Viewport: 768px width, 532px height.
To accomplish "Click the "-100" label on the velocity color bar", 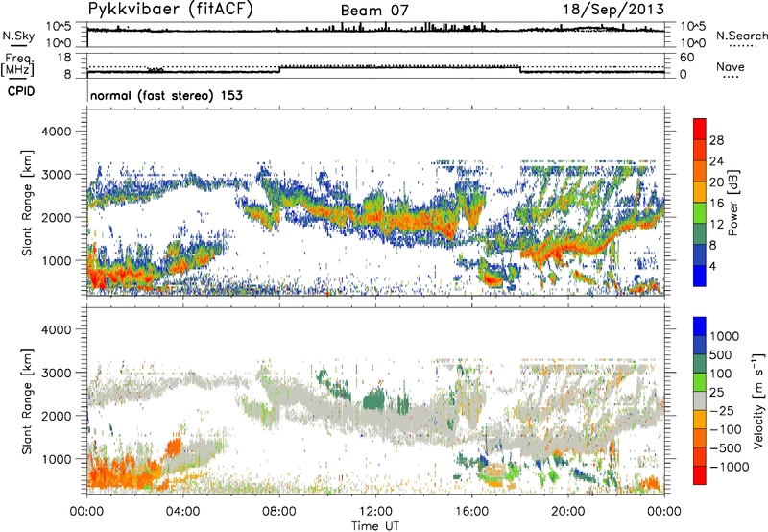I will pyautogui.click(x=726, y=429).
